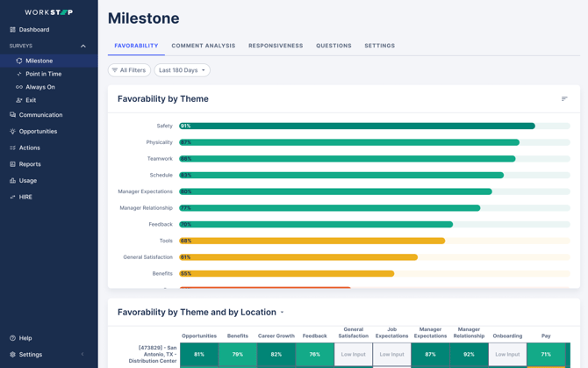Viewport: 588px width, 368px height.
Task: Click the Opportunities icon in sidebar
Action: (12, 132)
